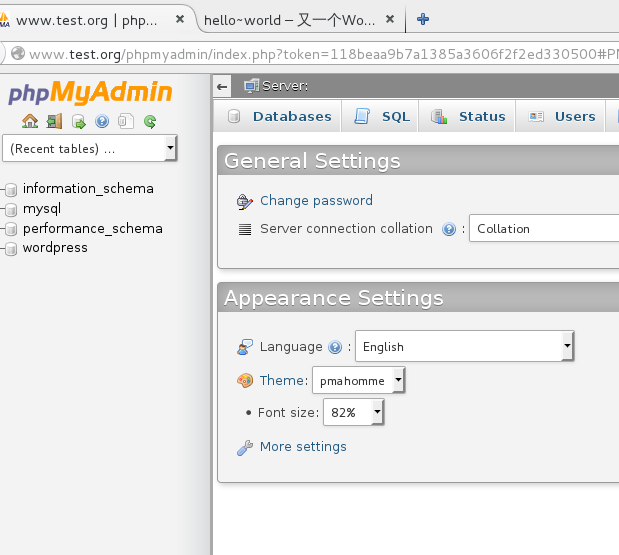
Task: Open the Recent tables dropdown
Action: (x=90, y=148)
